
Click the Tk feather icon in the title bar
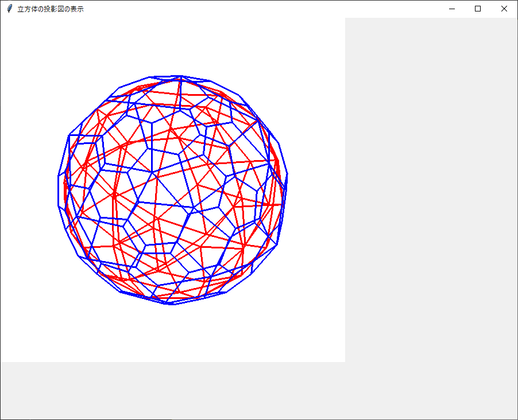pyautogui.click(x=10, y=9)
